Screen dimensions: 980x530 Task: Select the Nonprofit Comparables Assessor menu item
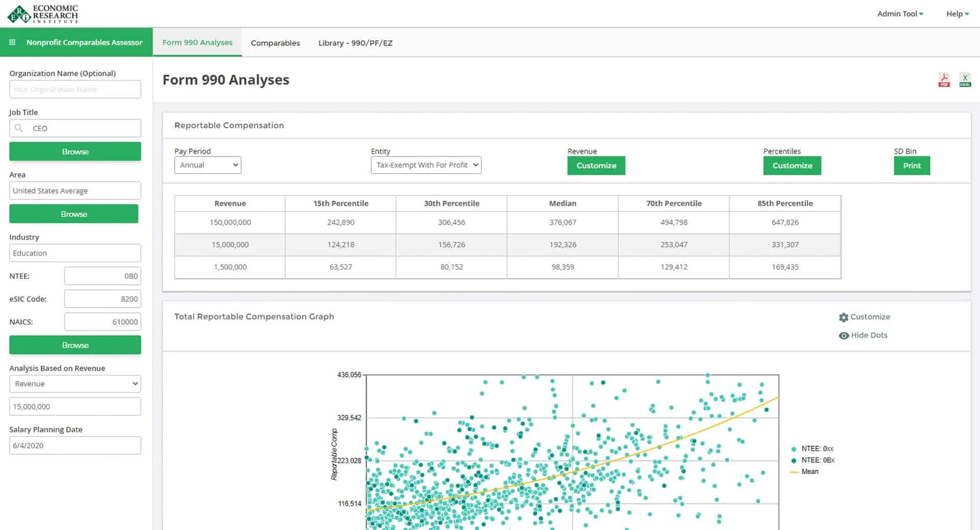click(x=84, y=42)
